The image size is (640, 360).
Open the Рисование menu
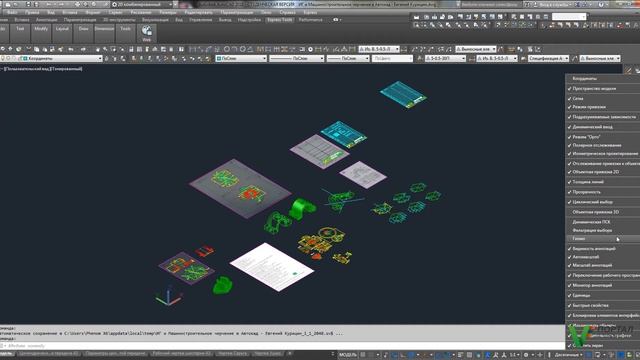[x=141, y=13]
